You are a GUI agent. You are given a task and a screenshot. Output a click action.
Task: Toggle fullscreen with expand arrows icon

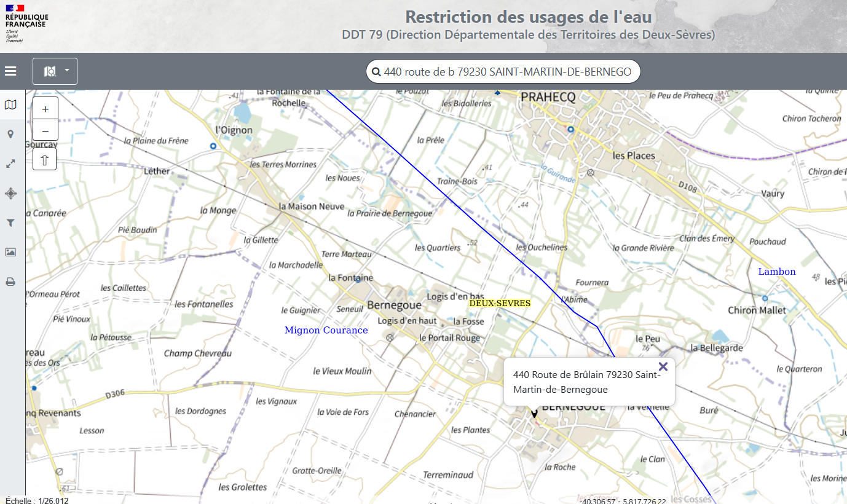pos(10,164)
